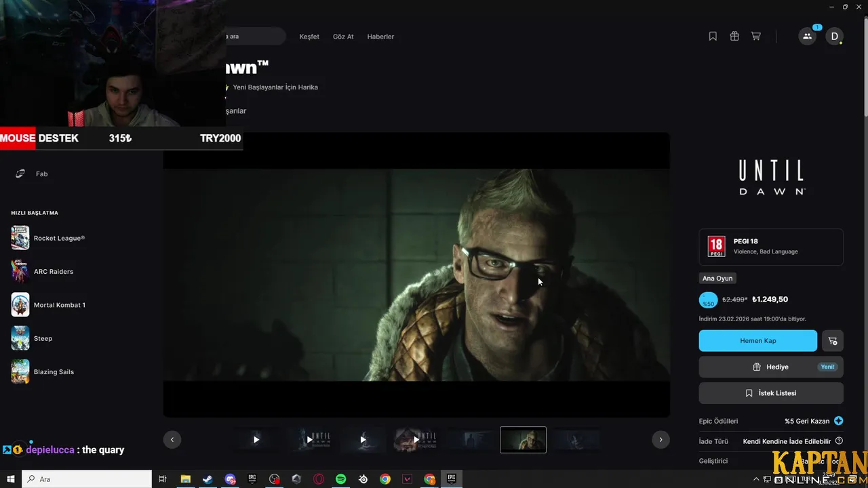The width and height of the screenshot is (868, 488).
Task: Open Discord from the taskbar
Action: (230, 479)
